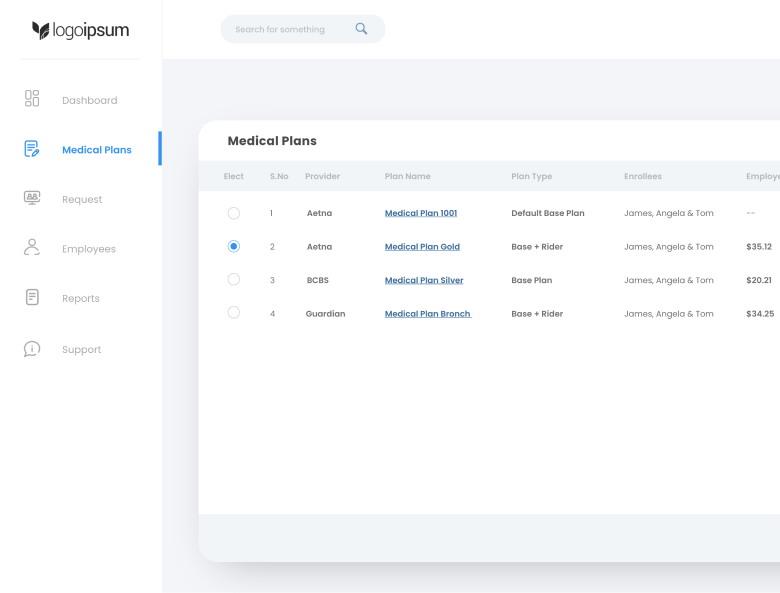
Task: Click the Employees person icon
Action: pos(32,247)
